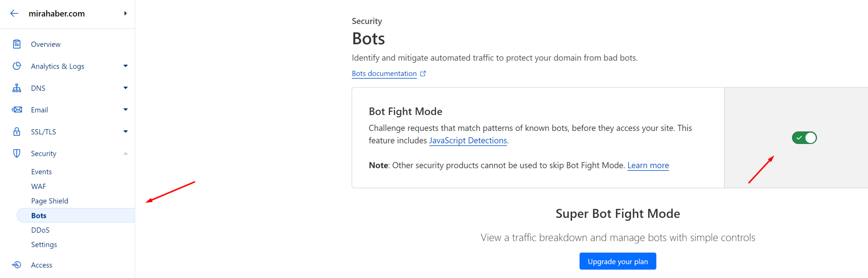This screenshot has height=278, width=868.
Task: Expand the Analytics & Logs menu arrow
Action: pos(125,66)
